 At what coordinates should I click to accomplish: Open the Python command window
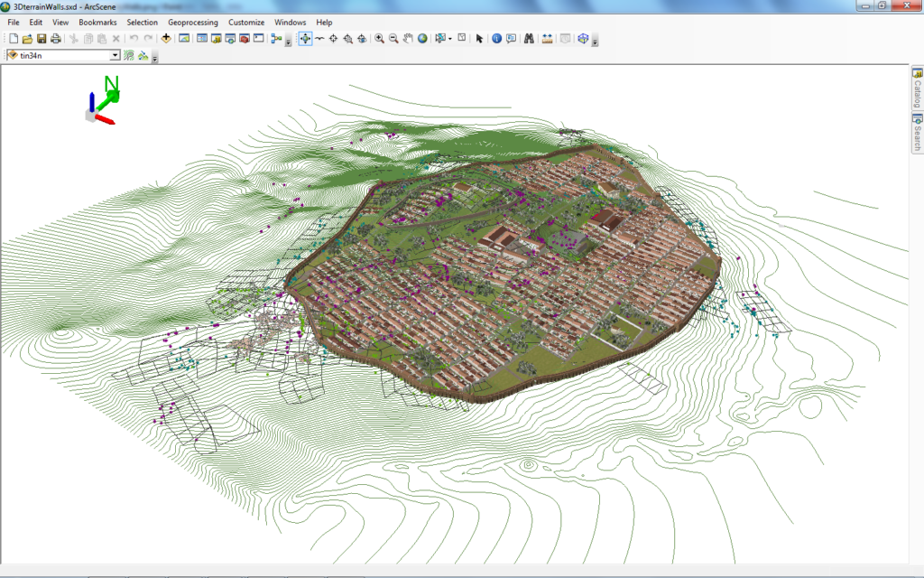click(x=258, y=39)
